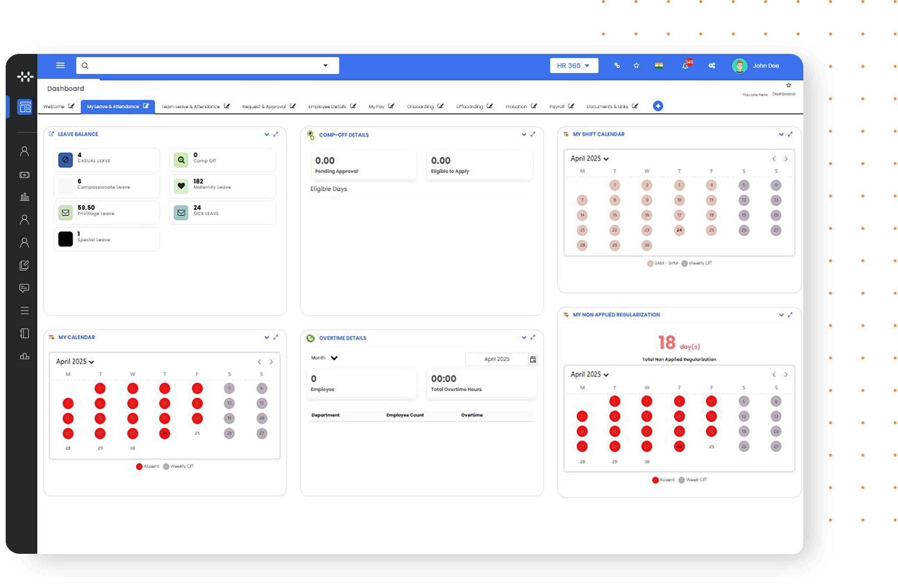Select day 24 in My Shift Calendar

pos(679,230)
